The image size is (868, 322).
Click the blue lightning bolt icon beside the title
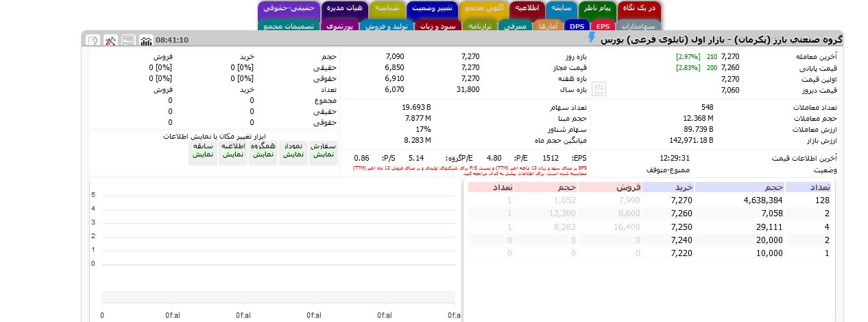coord(592,38)
